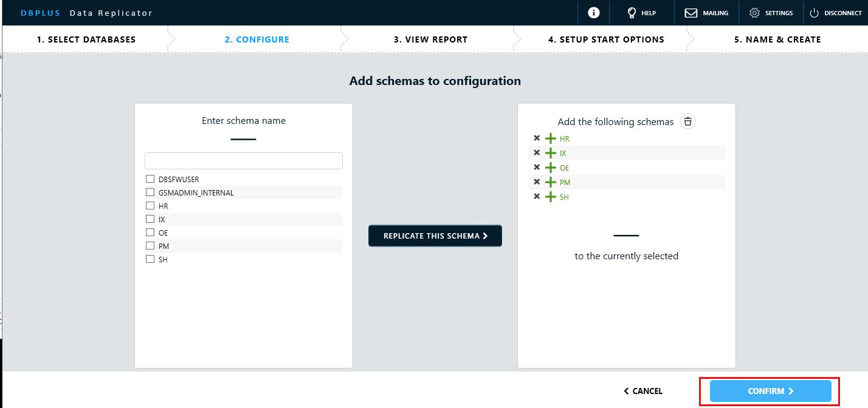Viewport: 868px width, 408px height.
Task: Tick the SH checkbox in schema list
Action: click(150, 259)
